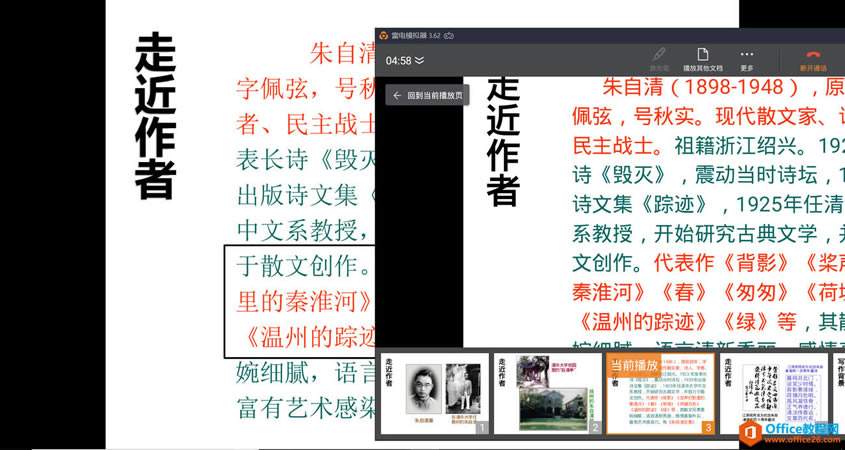The height and width of the screenshot is (450, 845).
Task: Expand the double chevron beside timer 04:58
Action: [419, 60]
